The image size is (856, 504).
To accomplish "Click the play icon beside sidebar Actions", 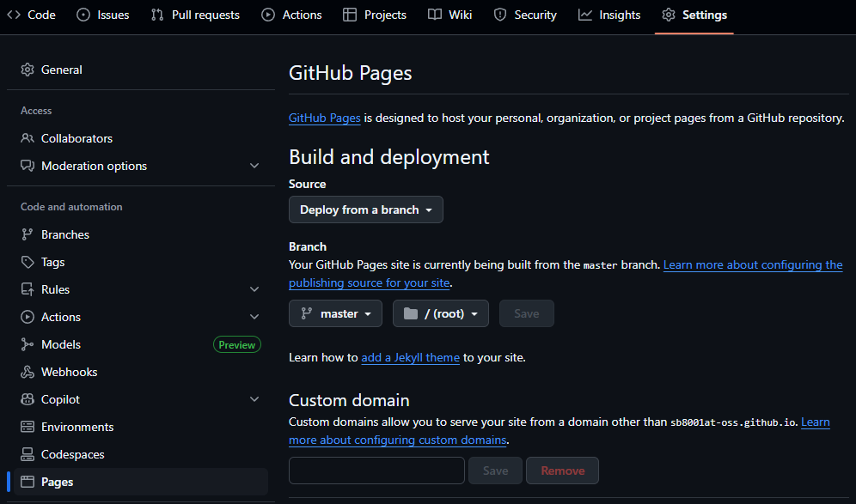I will (28, 317).
